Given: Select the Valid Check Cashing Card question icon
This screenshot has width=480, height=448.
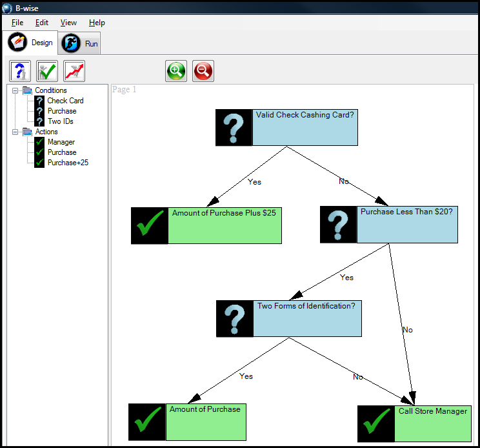Looking at the screenshot, I should point(234,127).
